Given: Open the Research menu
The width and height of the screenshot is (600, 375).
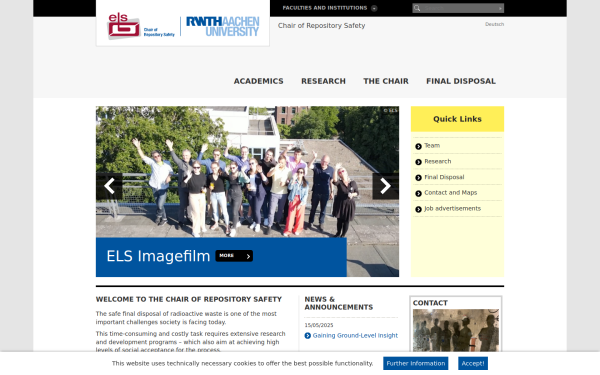Looking at the screenshot, I should pos(323,81).
